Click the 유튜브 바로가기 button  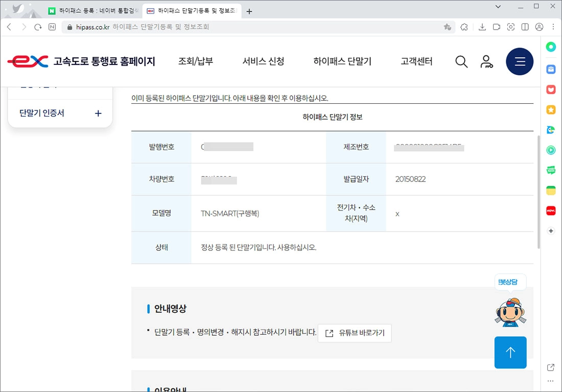coord(355,333)
